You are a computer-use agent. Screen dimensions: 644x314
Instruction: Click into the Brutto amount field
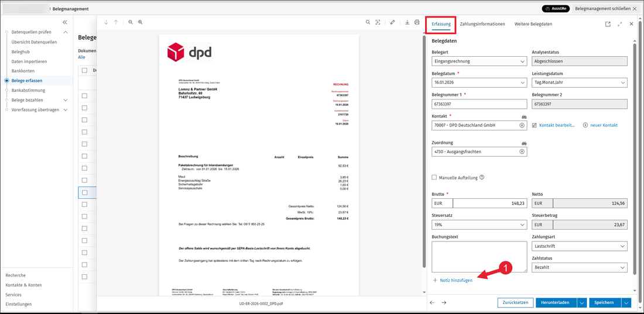(x=489, y=203)
